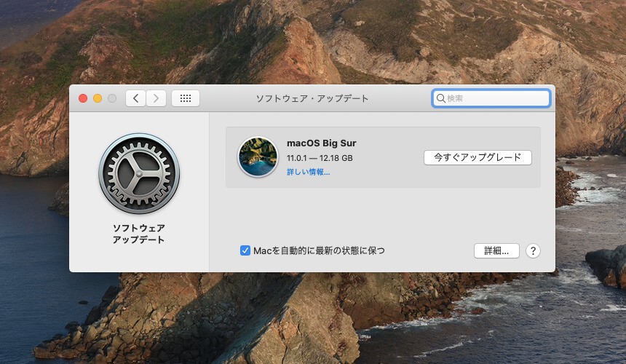626x364 pixels.
Task: Click the ソフトウェアアップデート label under gear
Action: [x=138, y=234]
